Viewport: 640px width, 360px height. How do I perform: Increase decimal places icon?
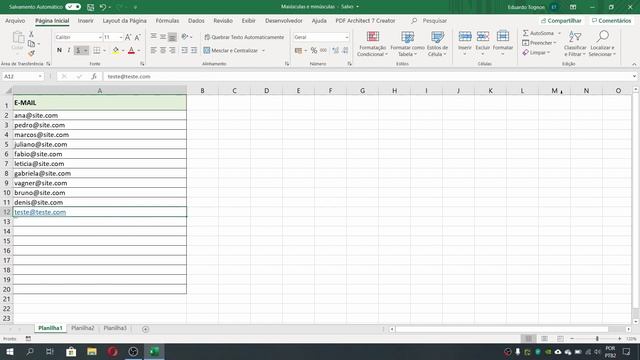(x=336, y=50)
